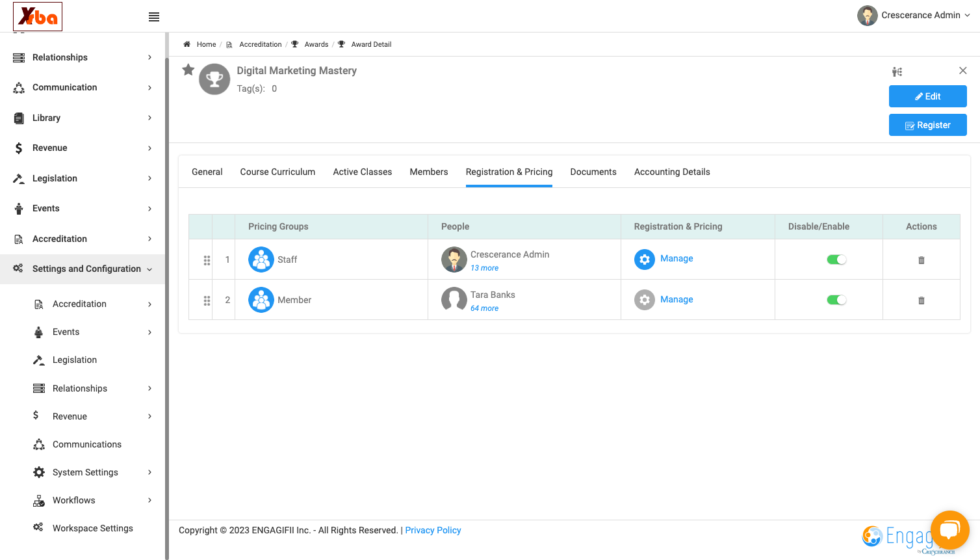Switch to the General tab

[x=207, y=172]
